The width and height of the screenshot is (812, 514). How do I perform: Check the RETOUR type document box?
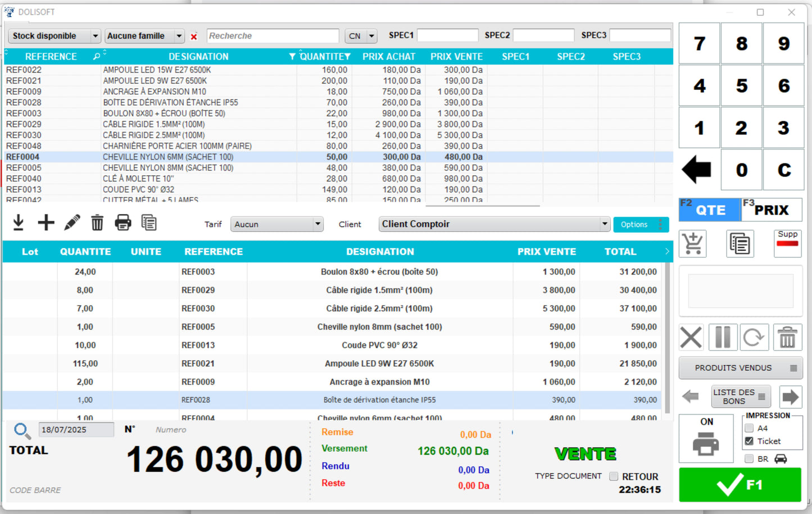(x=614, y=476)
